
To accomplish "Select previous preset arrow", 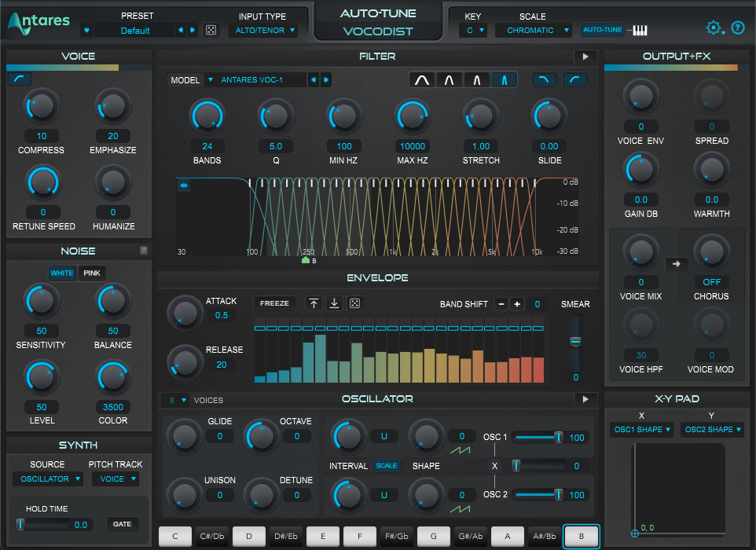I will click(181, 30).
